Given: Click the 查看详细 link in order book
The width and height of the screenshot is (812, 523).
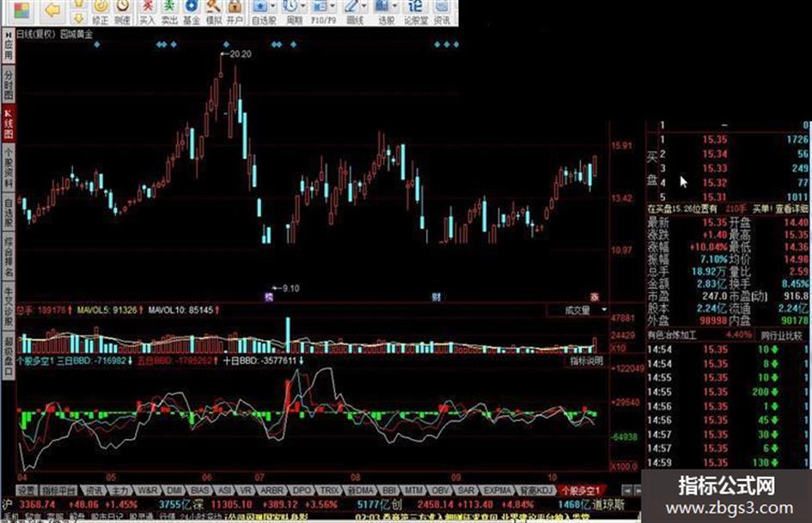Looking at the screenshot, I should point(791,209).
